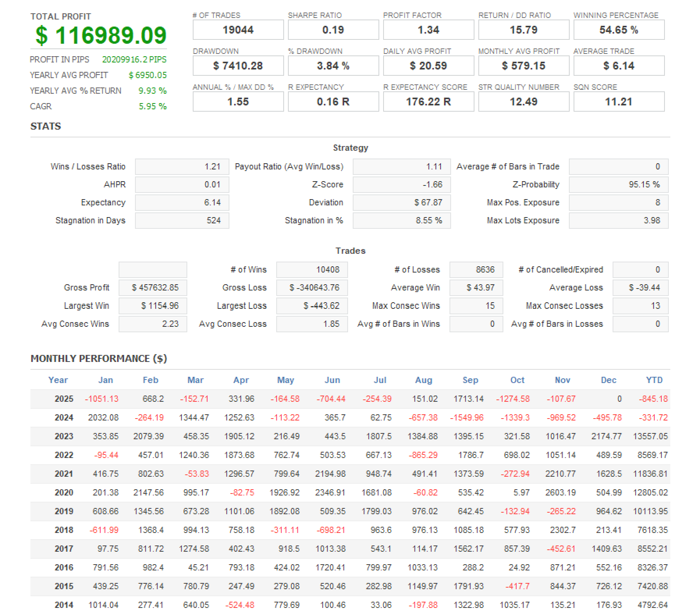The height and width of the screenshot is (613, 700).
Task: Click the Largest Win field $ 1154.96
Action: tap(153, 306)
